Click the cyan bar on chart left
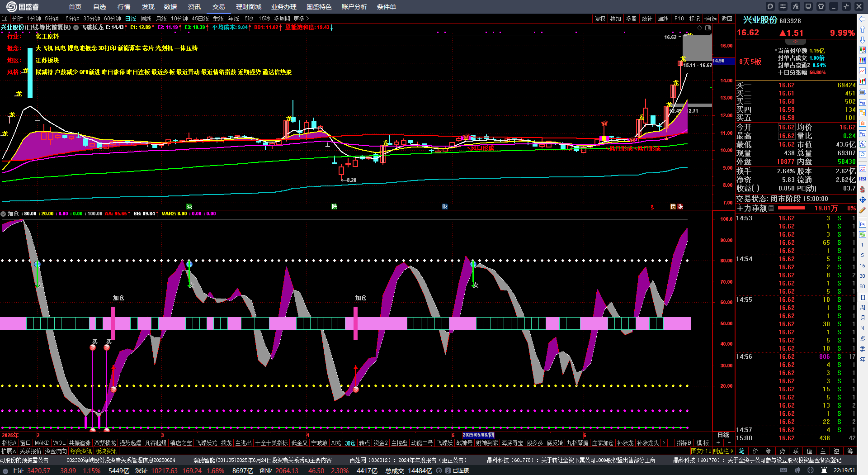The height and width of the screenshot is (475, 868). click(30, 73)
